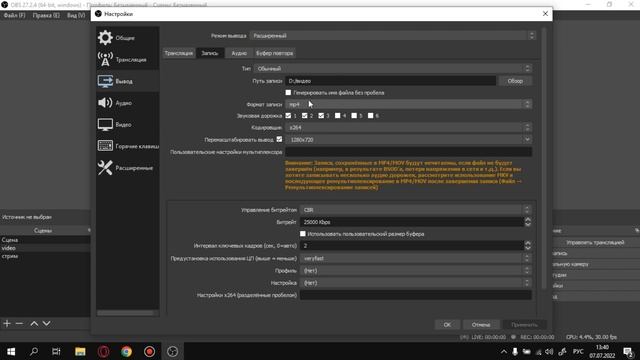Toggle generate file name without space checkbox
This screenshot has height=360, width=640.
click(x=288, y=93)
